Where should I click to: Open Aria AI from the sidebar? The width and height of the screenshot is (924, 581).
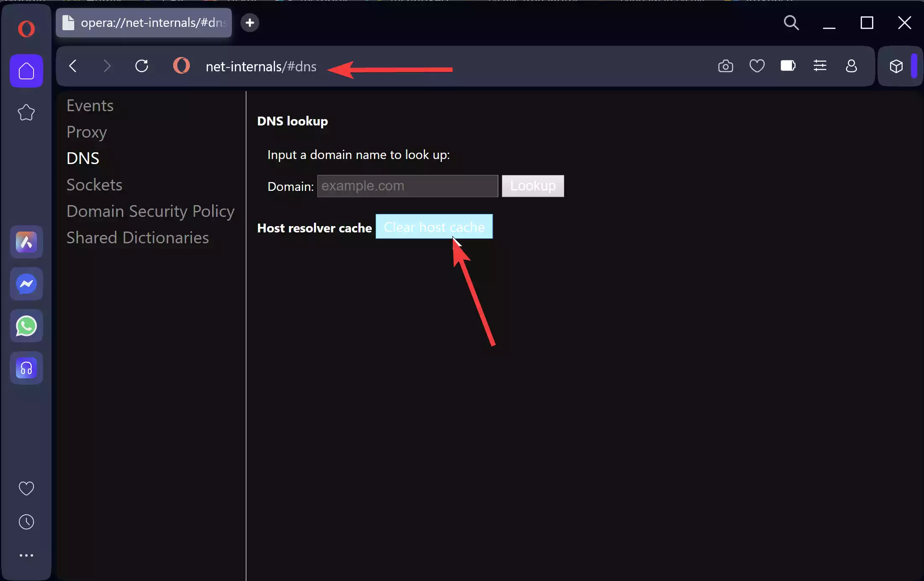tap(26, 242)
